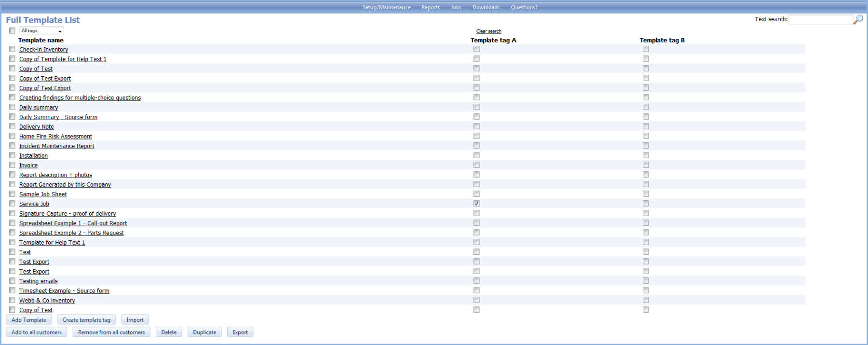Tick Template tag B for Installation
868x345 pixels.
(x=646, y=155)
